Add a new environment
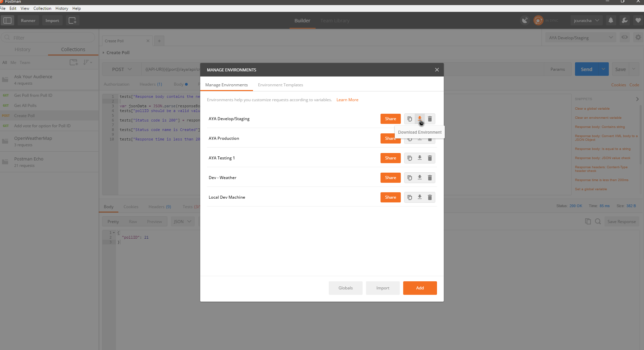This screenshot has height=350, width=644. pos(420,288)
